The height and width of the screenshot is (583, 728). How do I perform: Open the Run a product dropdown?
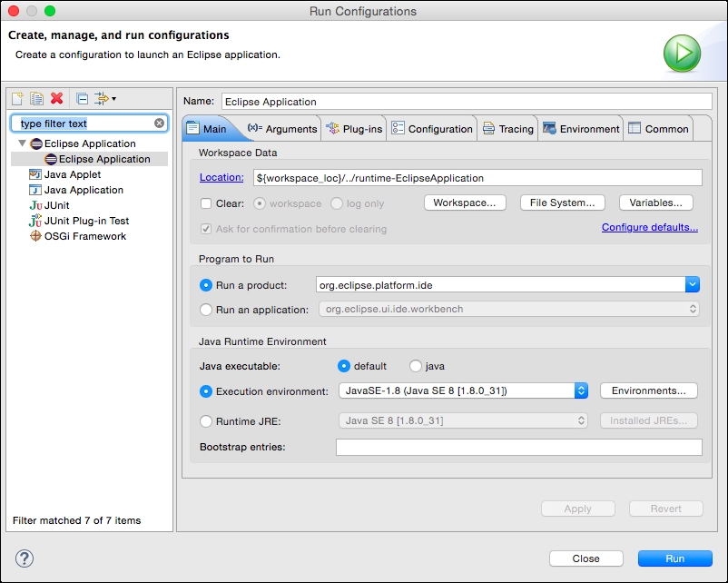pyautogui.click(x=693, y=285)
